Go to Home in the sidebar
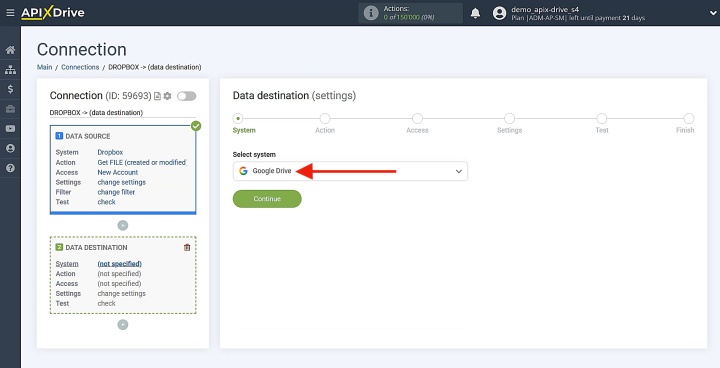 click(x=10, y=50)
